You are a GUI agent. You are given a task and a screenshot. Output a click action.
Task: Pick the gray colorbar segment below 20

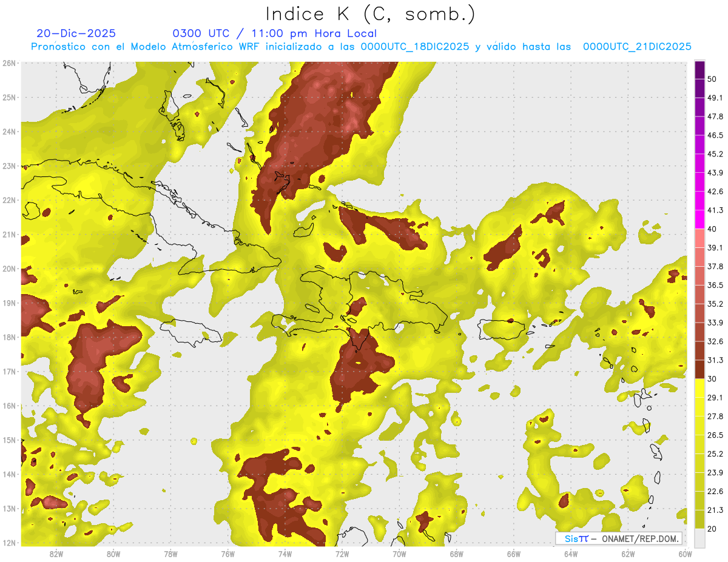(x=699, y=537)
